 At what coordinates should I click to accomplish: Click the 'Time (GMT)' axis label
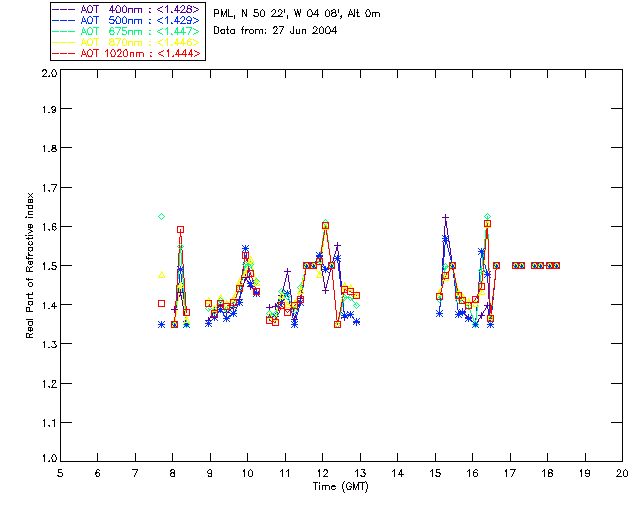click(x=340, y=487)
